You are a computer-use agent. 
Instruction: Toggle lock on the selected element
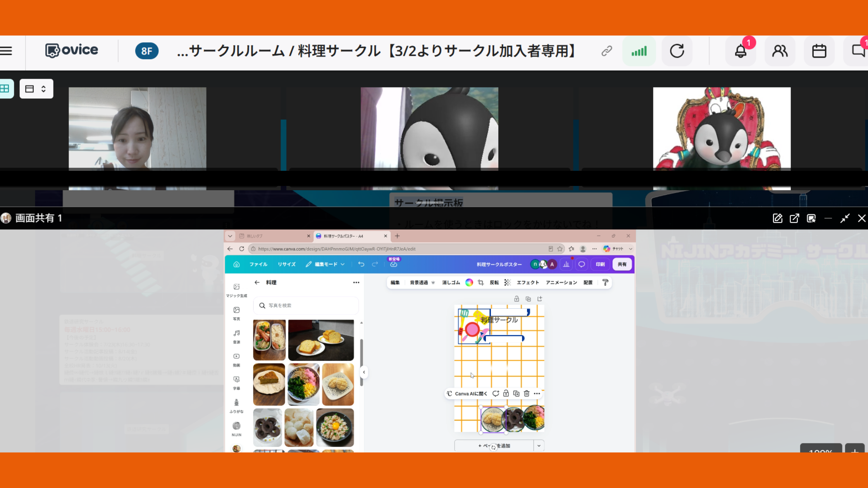506,393
